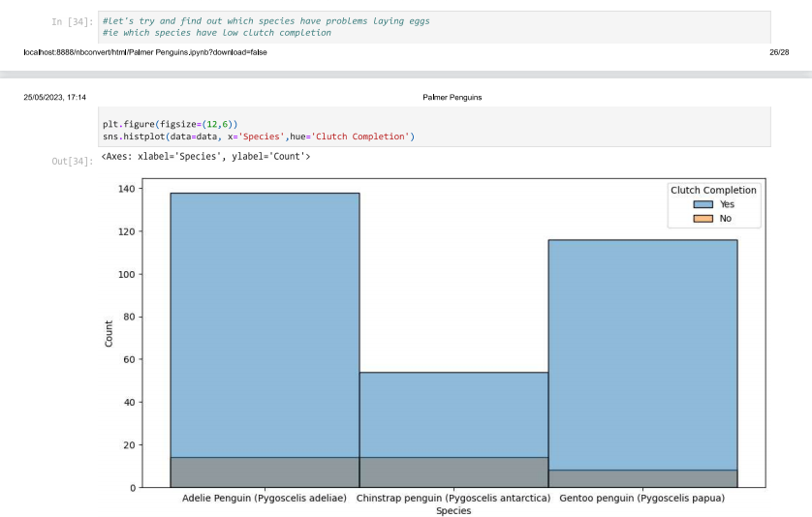Image resolution: width=812 pixels, height=517 pixels.
Task: Select the legend label 'Yes'
Action: (727, 204)
